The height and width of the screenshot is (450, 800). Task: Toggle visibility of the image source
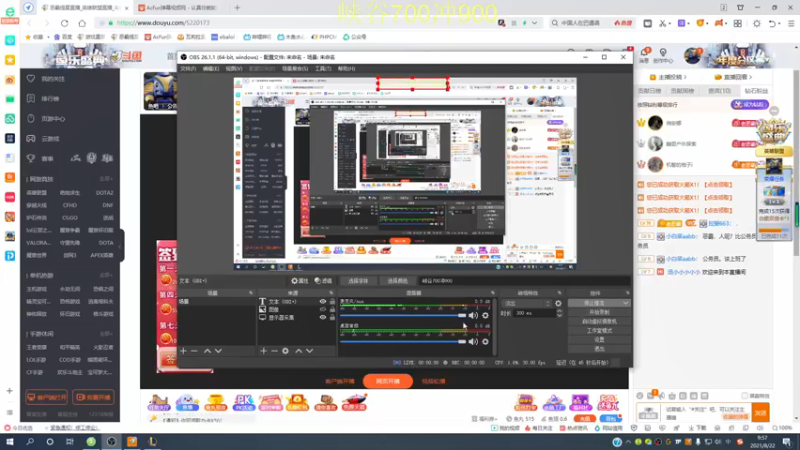(322, 309)
